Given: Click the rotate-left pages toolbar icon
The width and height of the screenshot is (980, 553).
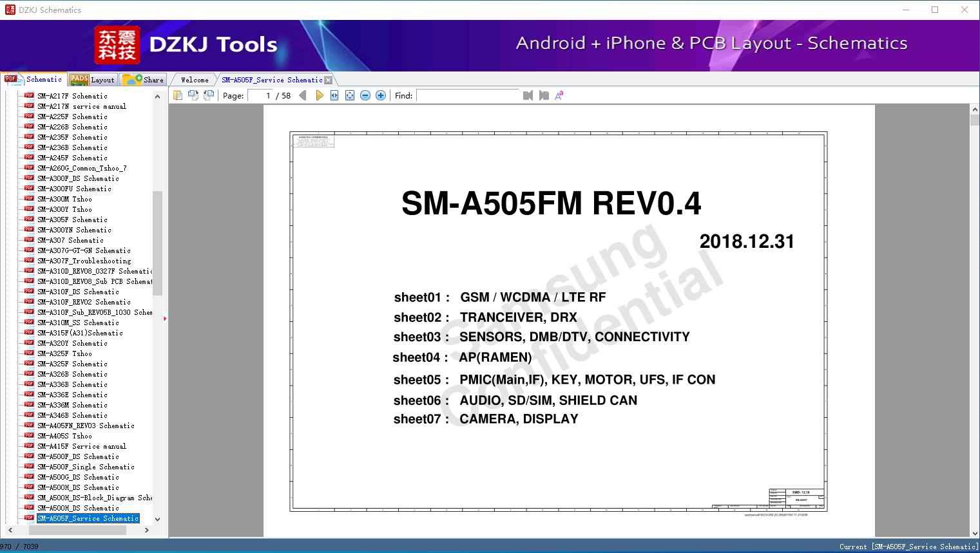Looking at the screenshot, I should (x=193, y=95).
